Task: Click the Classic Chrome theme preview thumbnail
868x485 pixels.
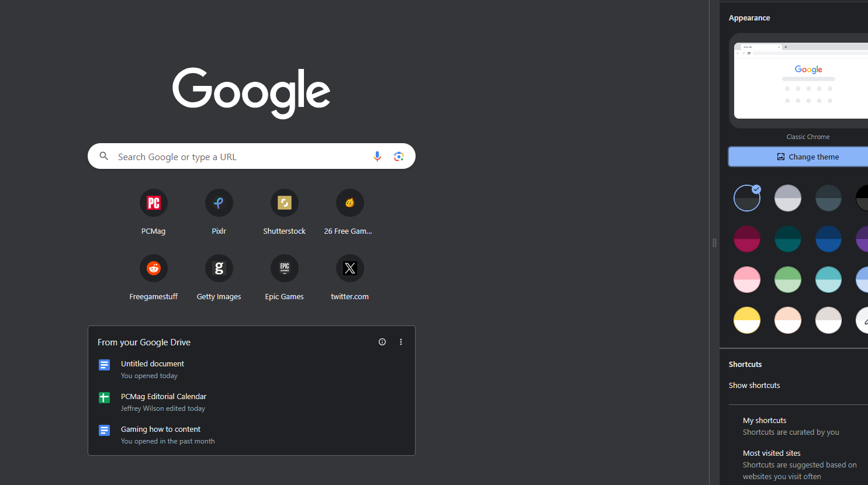Action: [801, 81]
